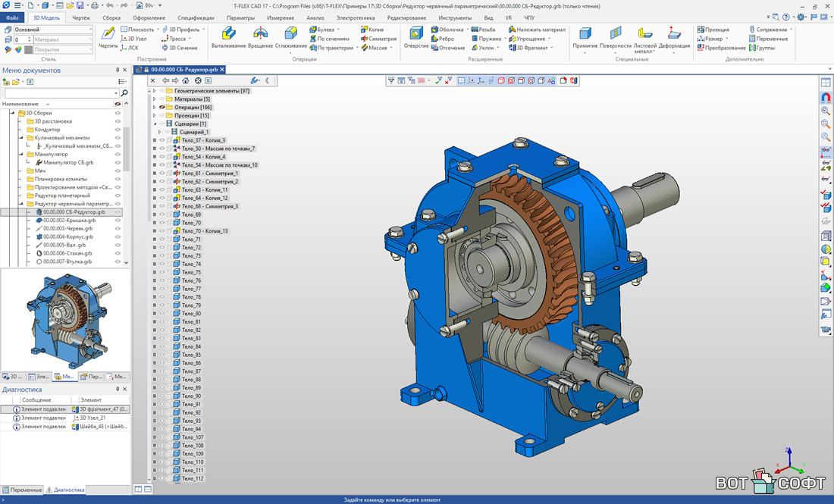The height and width of the screenshot is (504, 834).
Task: Select the Резьба thread tool
Action: tap(483, 30)
